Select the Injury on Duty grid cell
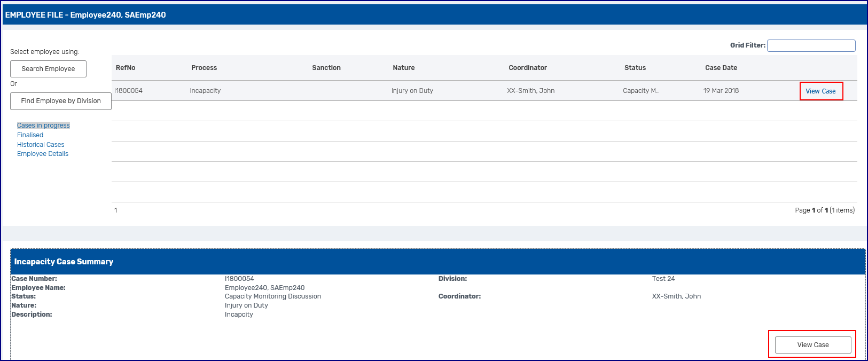This screenshot has width=868, height=361. pos(412,91)
